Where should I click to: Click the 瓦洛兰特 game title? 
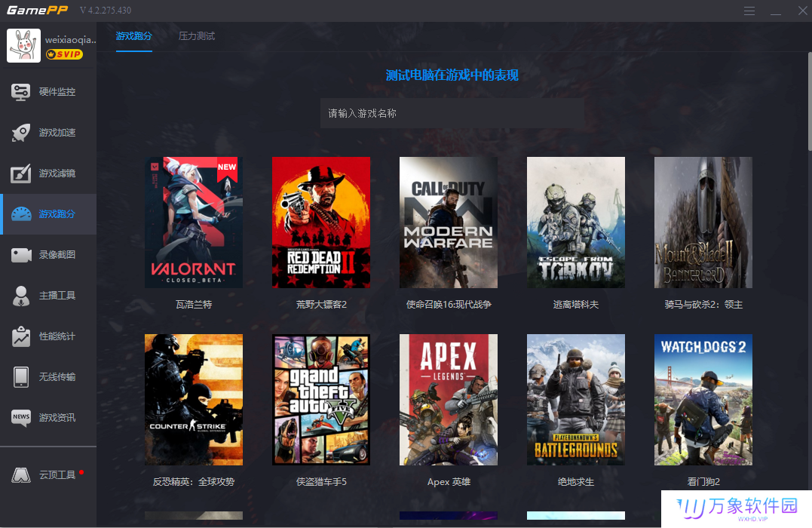[x=194, y=305]
